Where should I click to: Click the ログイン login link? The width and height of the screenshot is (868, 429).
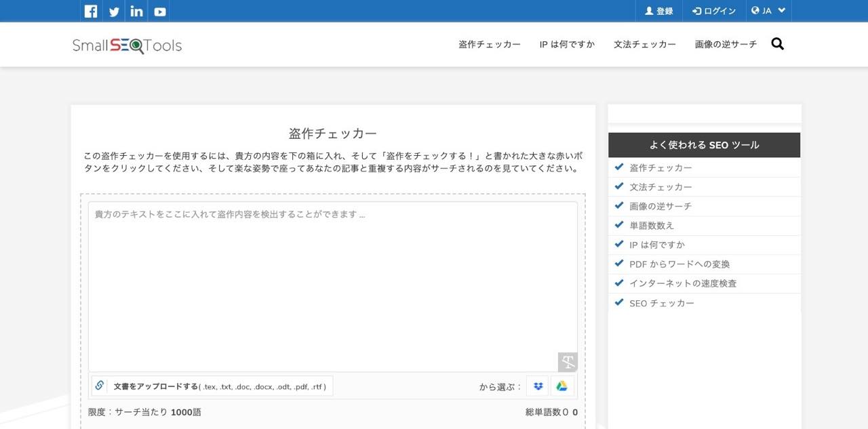714,11
